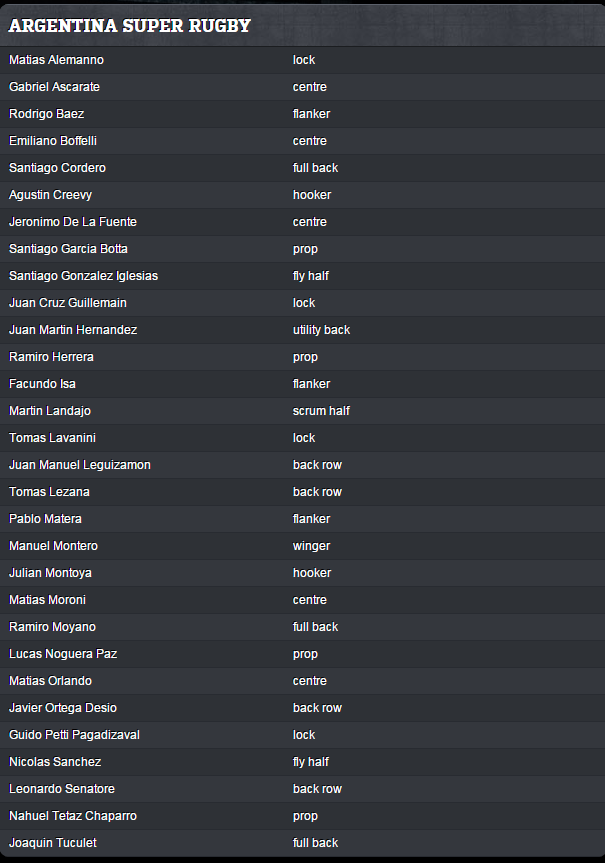The image size is (605, 863).
Task: Click Joaquin Tuculet's name
Action: pyautogui.click(x=53, y=843)
